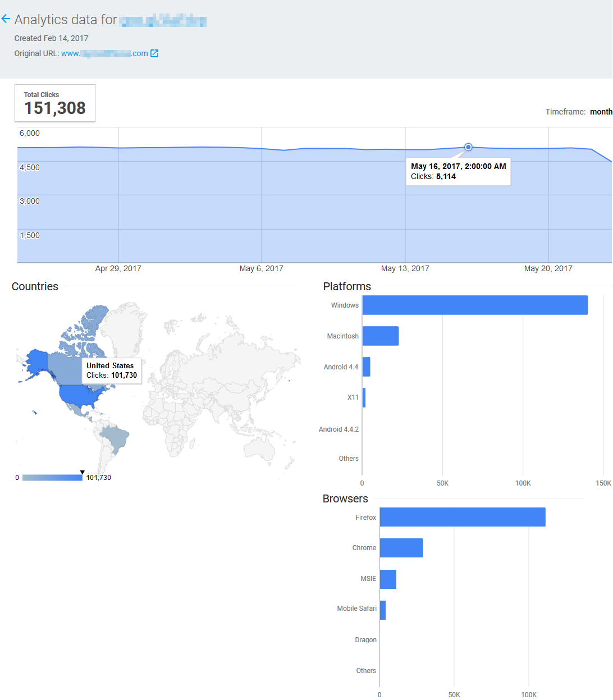
Task: Select Greenland on the world map
Action: 123,328
